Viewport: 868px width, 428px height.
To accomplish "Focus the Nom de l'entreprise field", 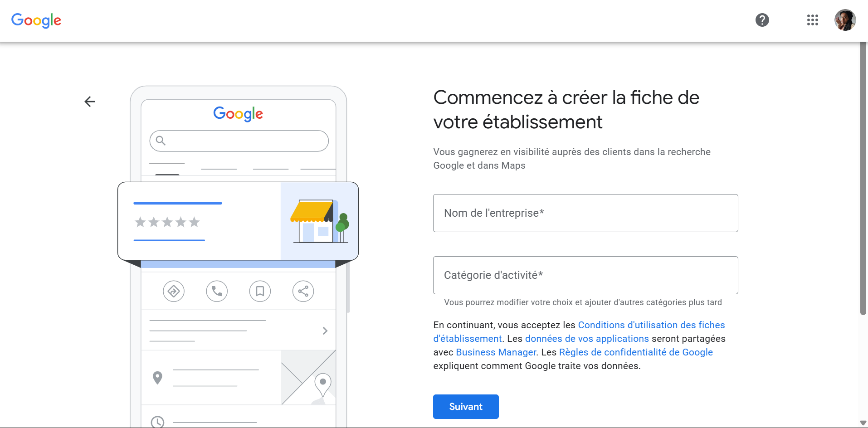I will coord(585,213).
